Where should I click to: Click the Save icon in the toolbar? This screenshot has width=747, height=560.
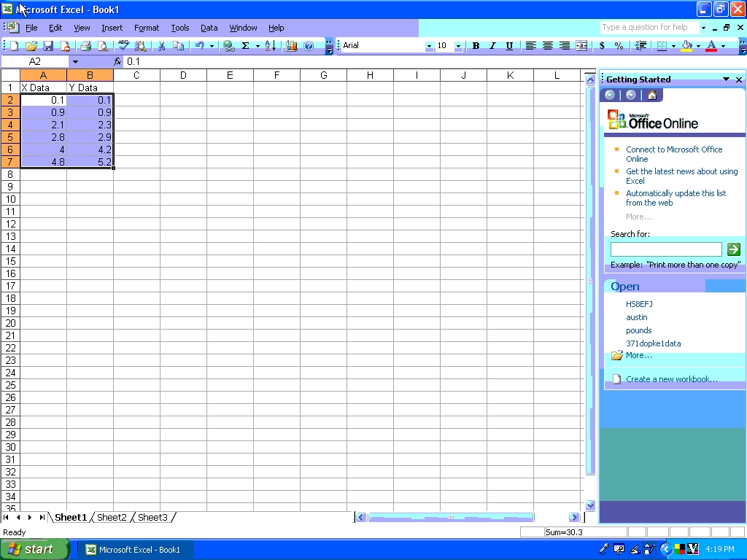(x=48, y=45)
